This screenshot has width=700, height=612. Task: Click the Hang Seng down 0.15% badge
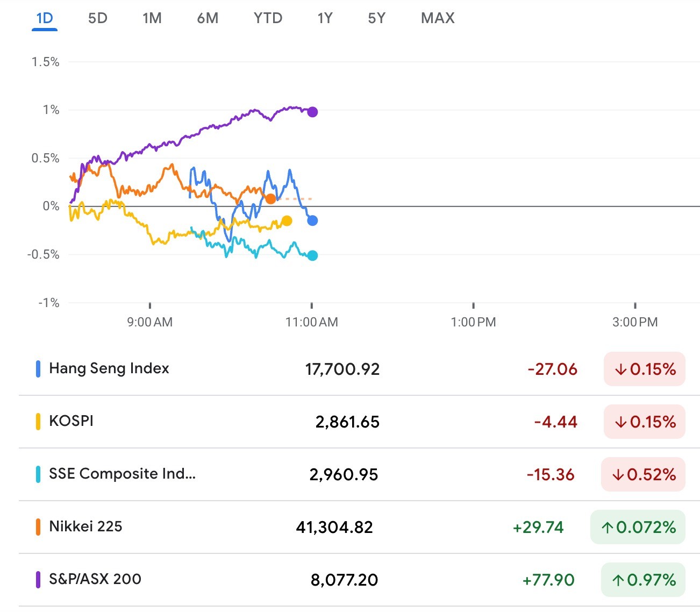click(x=645, y=369)
